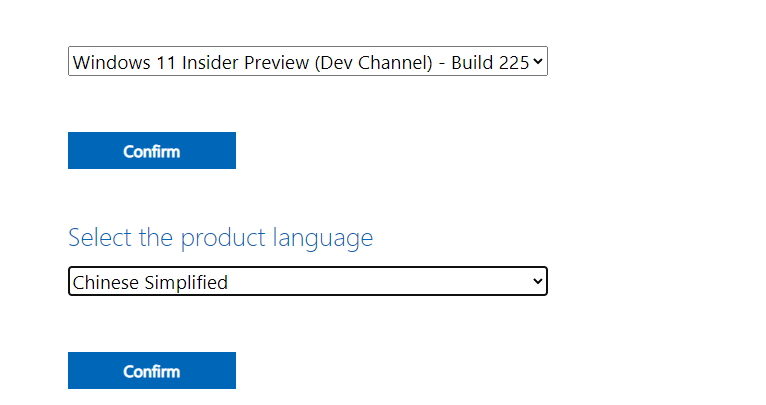
Task: Click the "Select the product language" heading
Action: pos(220,238)
